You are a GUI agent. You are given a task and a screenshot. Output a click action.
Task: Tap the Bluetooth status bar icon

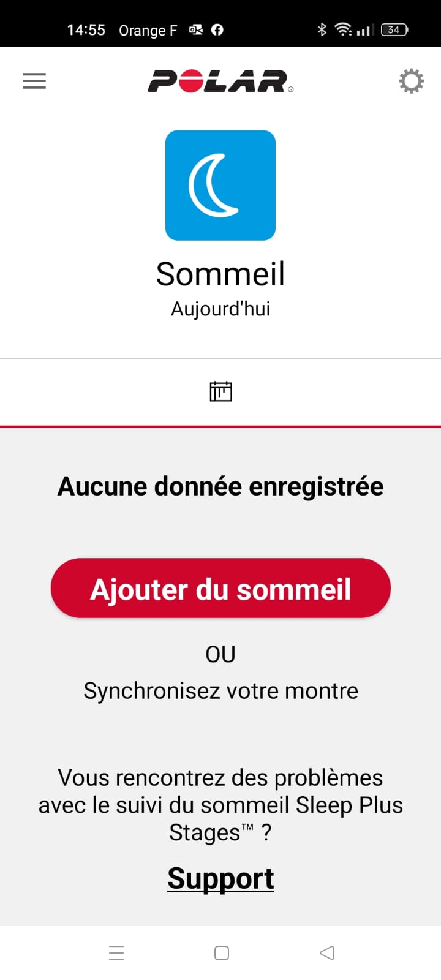click(x=322, y=29)
